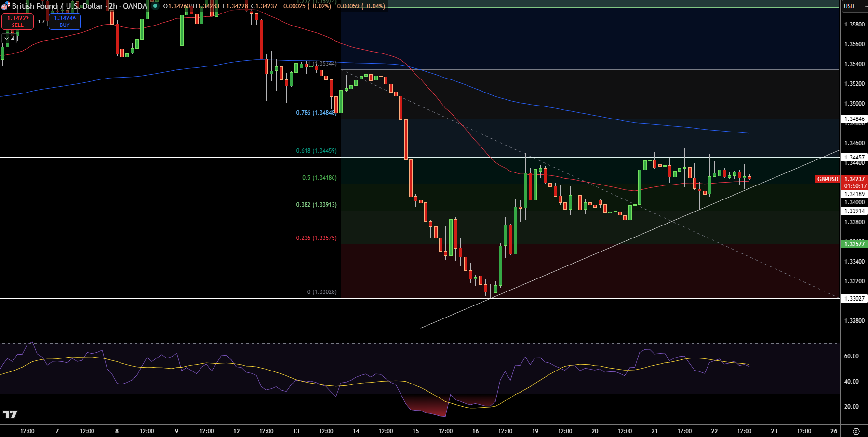Click the 1.32800 price scale value
The height and width of the screenshot is (437, 868).
pyautogui.click(x=855, y=321)
